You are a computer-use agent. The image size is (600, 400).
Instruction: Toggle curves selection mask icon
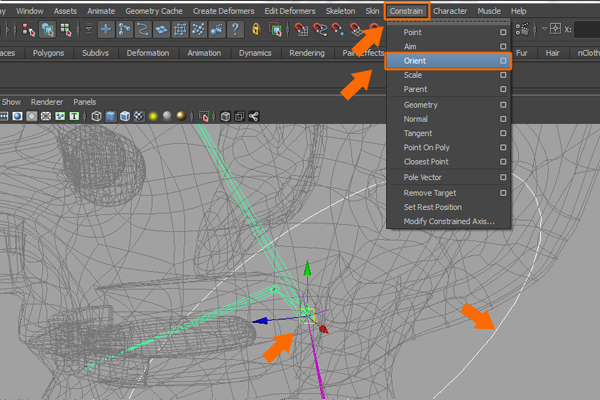pyautogui.click(x=143, y=29)
